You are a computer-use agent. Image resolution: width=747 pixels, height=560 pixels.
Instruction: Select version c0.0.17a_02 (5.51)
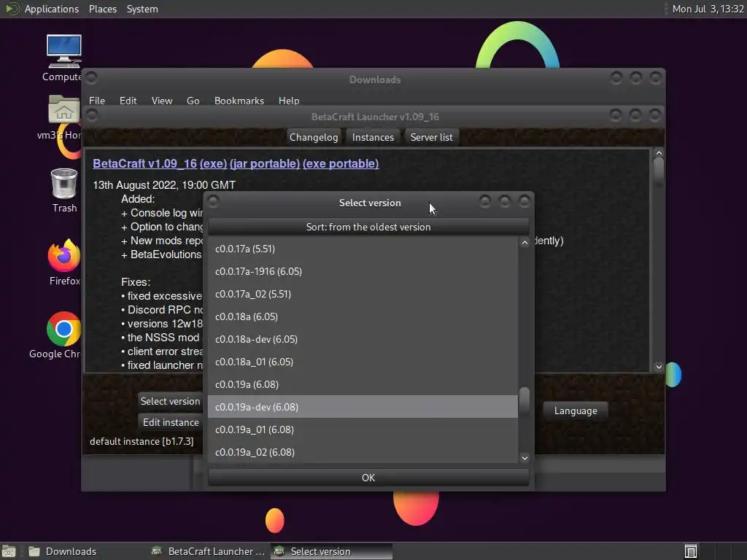[363, 294]
